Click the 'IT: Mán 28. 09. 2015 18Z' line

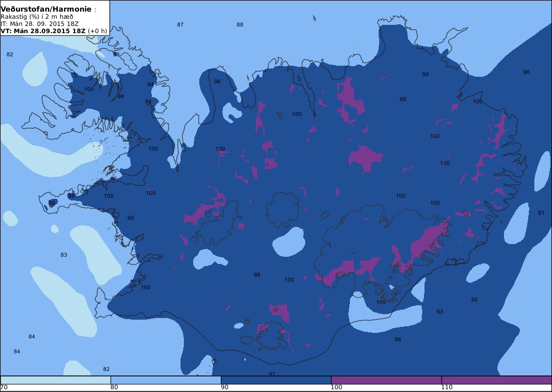[39, 24]
